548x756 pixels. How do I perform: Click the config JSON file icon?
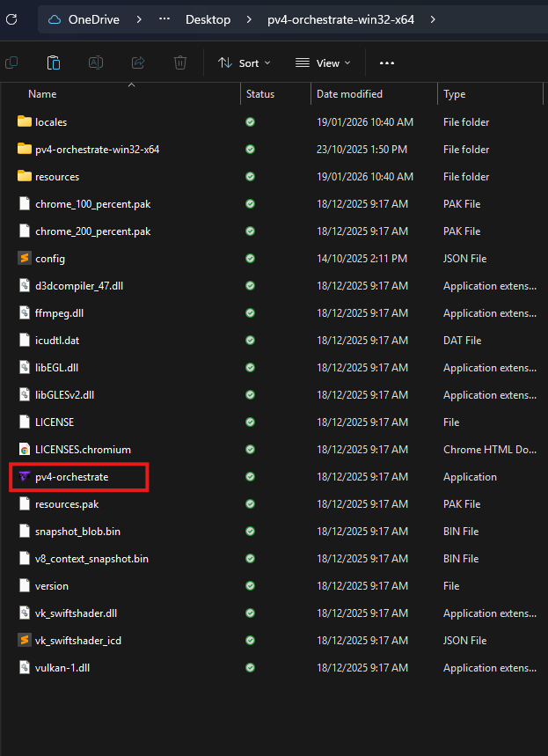click(24, 259)
